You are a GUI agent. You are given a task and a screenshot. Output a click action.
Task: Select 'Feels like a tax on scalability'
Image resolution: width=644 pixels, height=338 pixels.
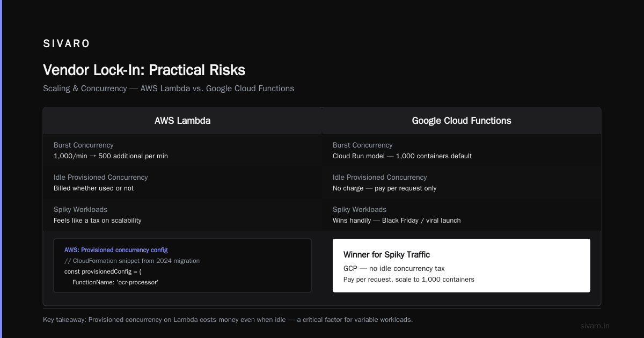pyautogui.click(x=98, y=221)
